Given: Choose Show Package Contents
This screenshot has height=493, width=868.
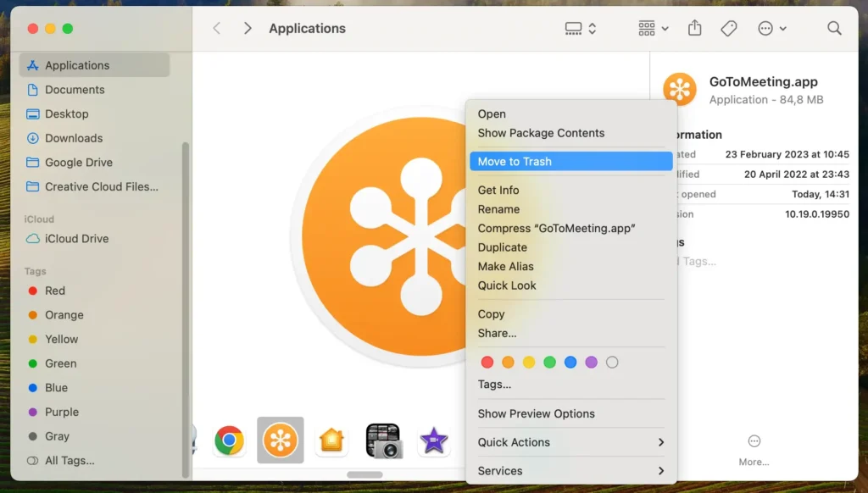Looking at the screenshot, I should click(x=570, y=133).
